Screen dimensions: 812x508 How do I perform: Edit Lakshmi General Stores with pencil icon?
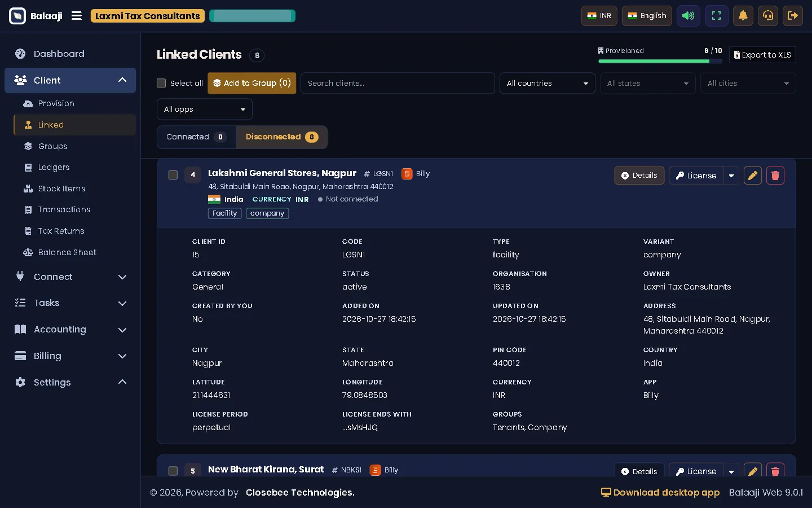point(753,176)
